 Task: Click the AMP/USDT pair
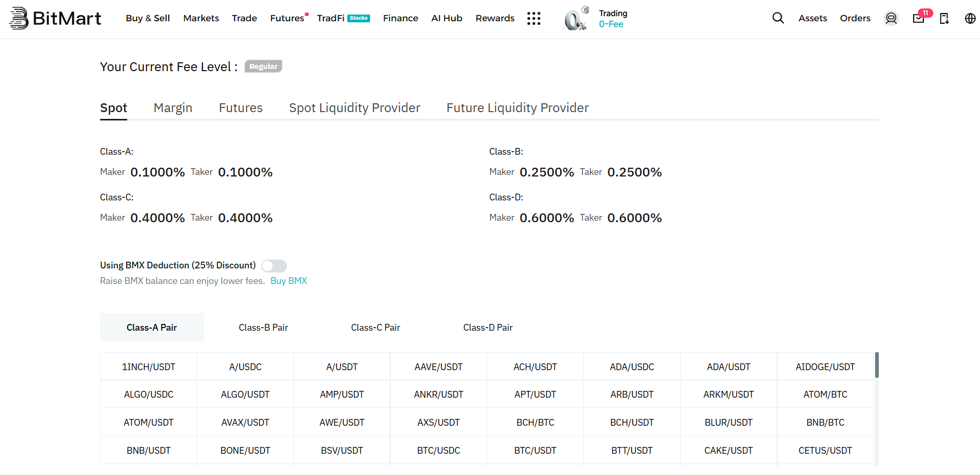coord(342,395)
